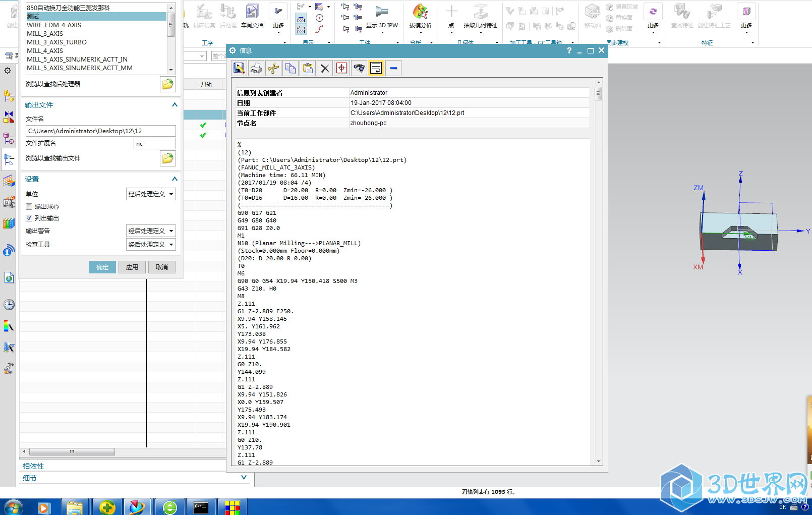Uncheck the 列出输出 checkbox
The width and height of the screenshot is (812, 515).
(x=29, y=218)
